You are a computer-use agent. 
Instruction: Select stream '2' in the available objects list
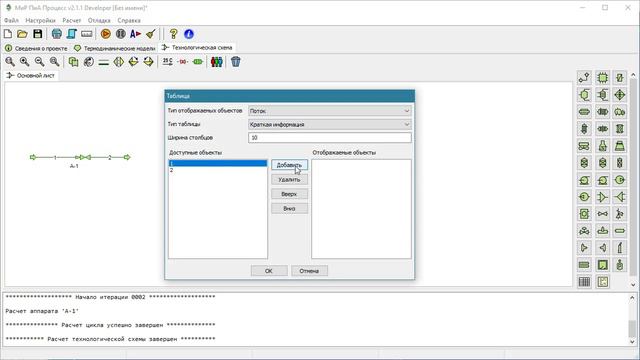coord(218,170)
